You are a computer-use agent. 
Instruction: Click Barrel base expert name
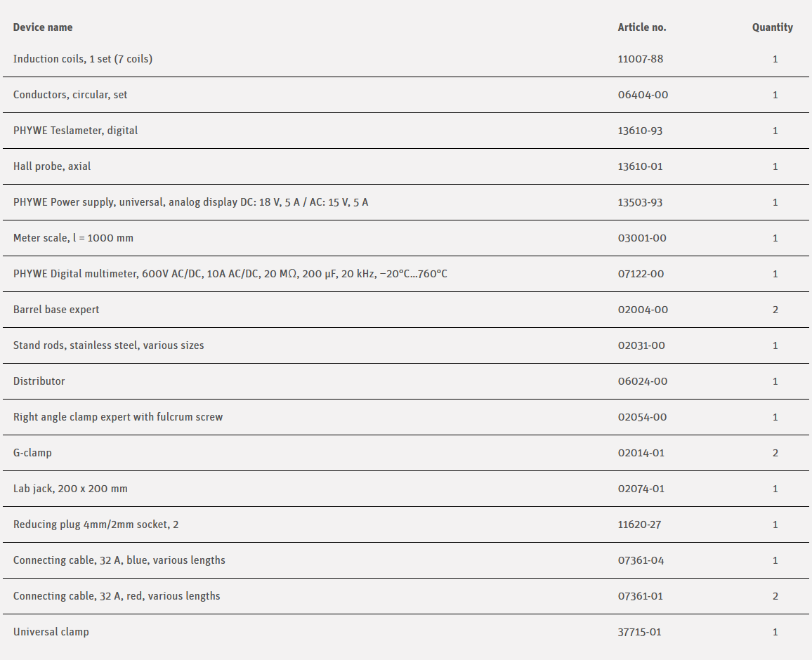tap(56, 310)
